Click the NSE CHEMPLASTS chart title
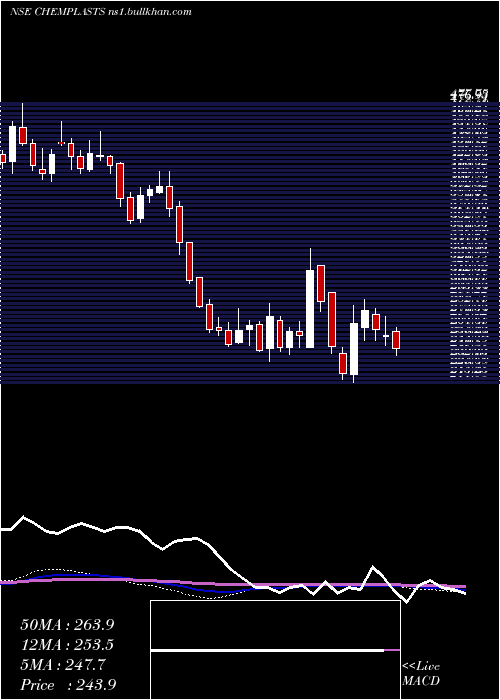The width and height of the screenshot is (500, 700). point(100,11)
